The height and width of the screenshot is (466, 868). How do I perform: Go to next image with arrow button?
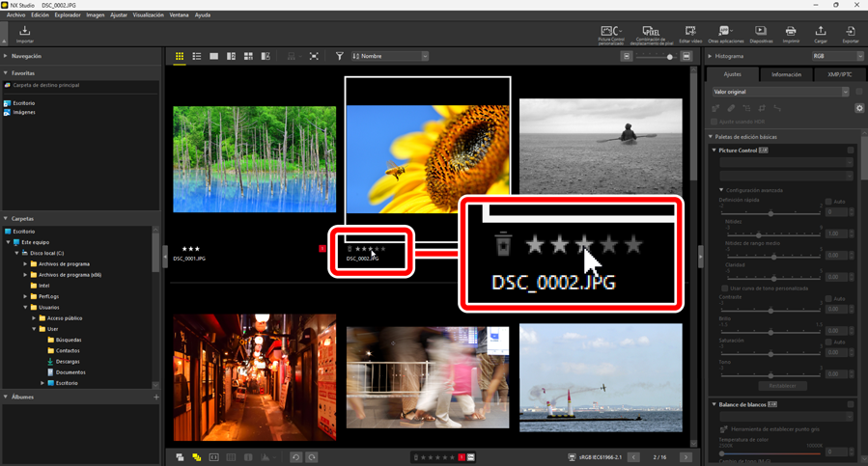[686, 457]
